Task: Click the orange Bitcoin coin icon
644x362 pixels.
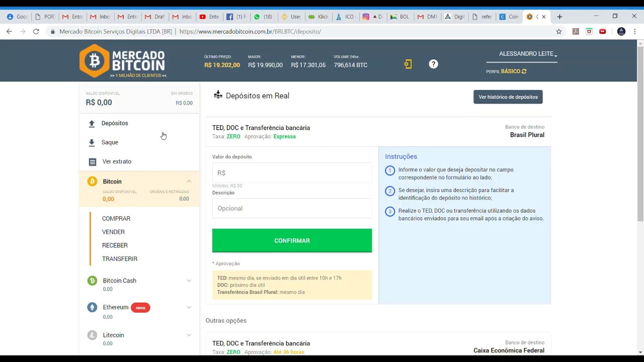Action: (92, 182)
